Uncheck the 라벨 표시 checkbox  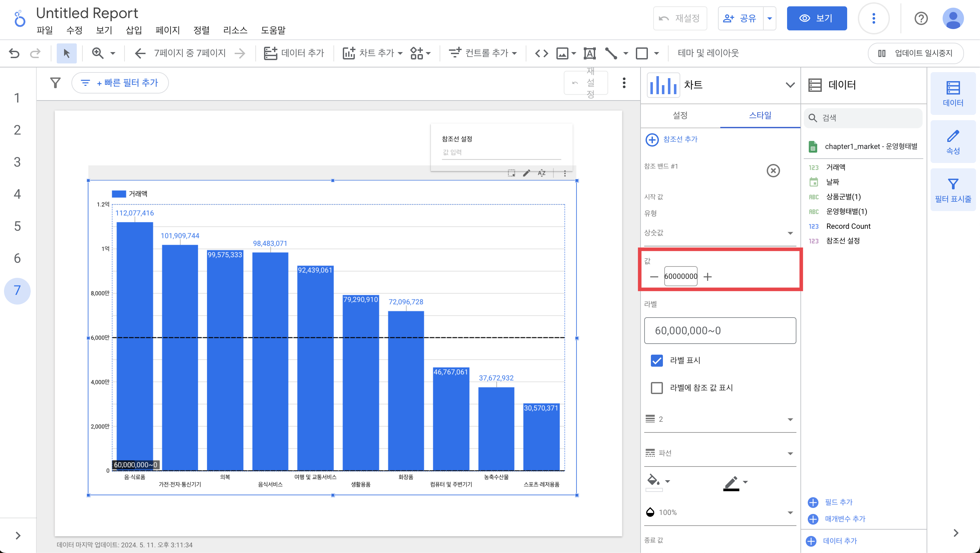point(657,360)
